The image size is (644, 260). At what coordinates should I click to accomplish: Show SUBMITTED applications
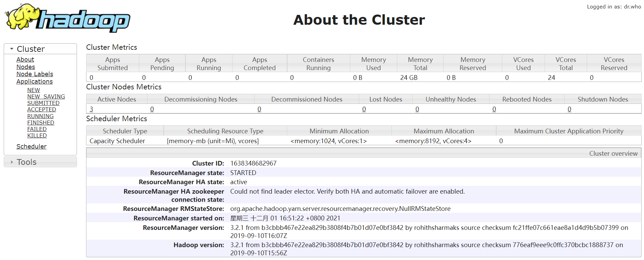tap(43, 103)
